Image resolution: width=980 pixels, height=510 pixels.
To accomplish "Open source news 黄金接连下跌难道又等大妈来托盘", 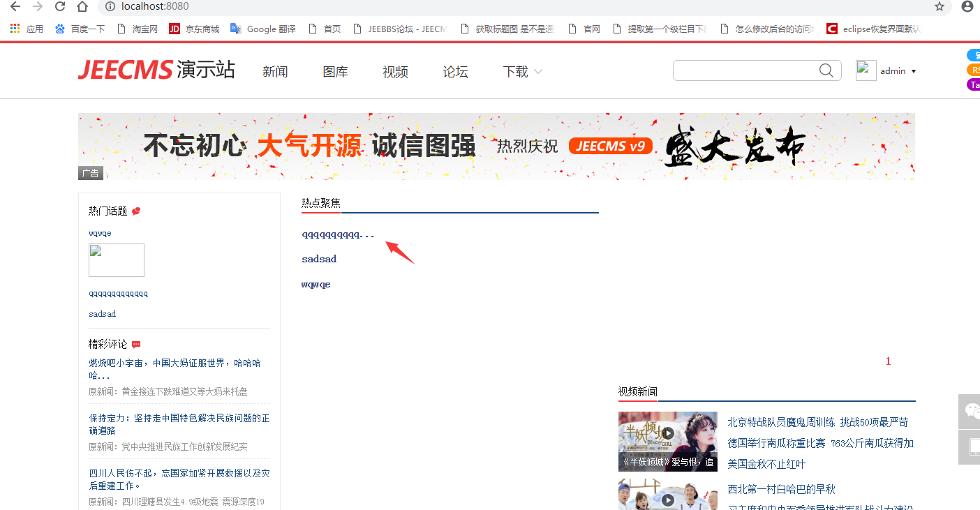I will point(184,391).
